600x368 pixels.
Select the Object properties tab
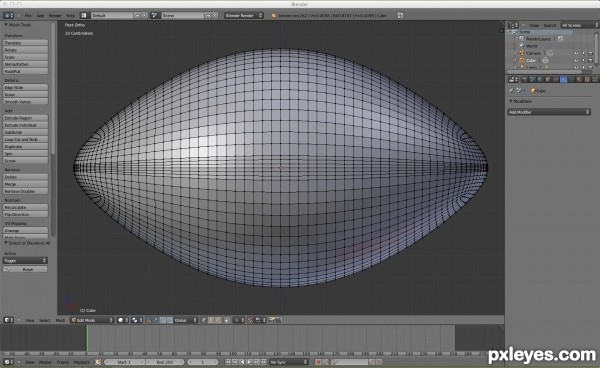[548, 80]
